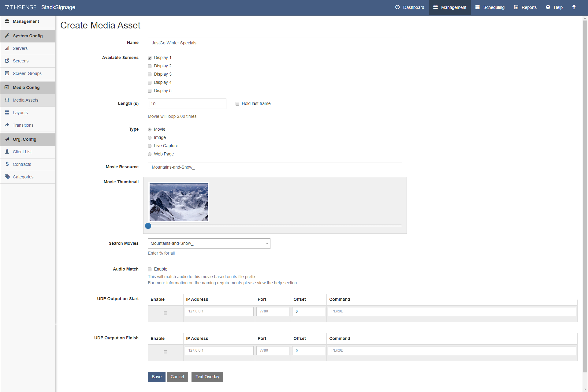588x392 pixels.
Task: Click the Transitions arrow icon
Action: (7, 125)
